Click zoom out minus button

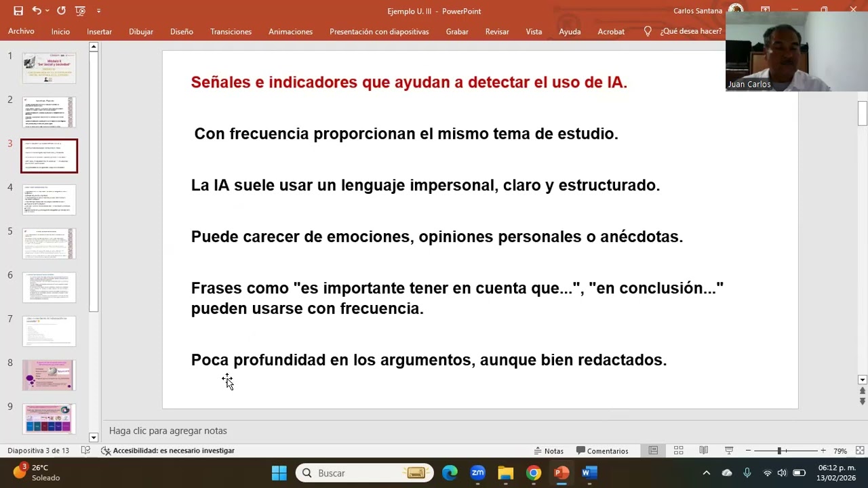click(748, 451)
